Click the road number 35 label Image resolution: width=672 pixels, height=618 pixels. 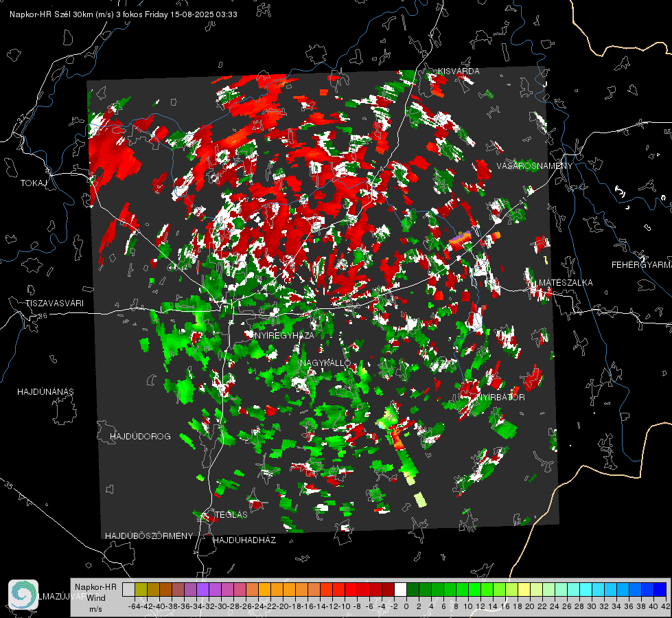point(9,485)
